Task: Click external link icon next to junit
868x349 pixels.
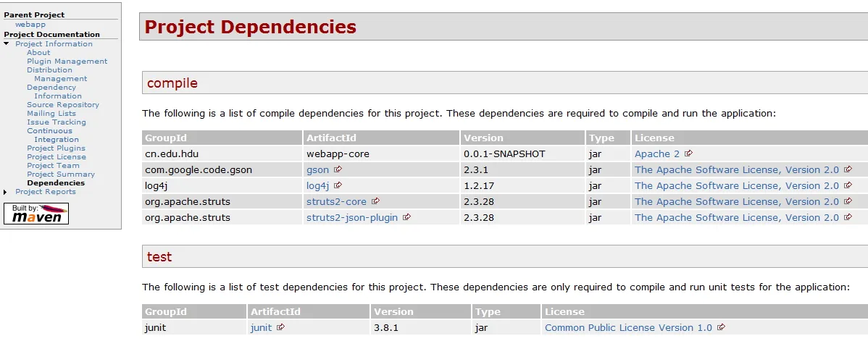Action: coord(281,327)
